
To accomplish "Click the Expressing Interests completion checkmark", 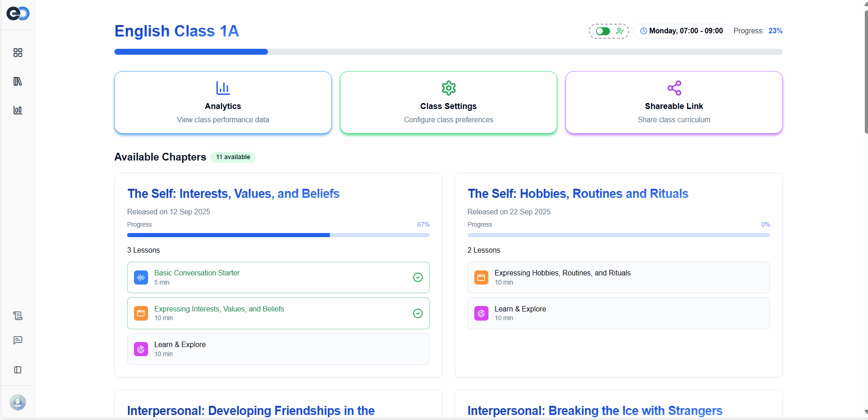I will (417, 313).
